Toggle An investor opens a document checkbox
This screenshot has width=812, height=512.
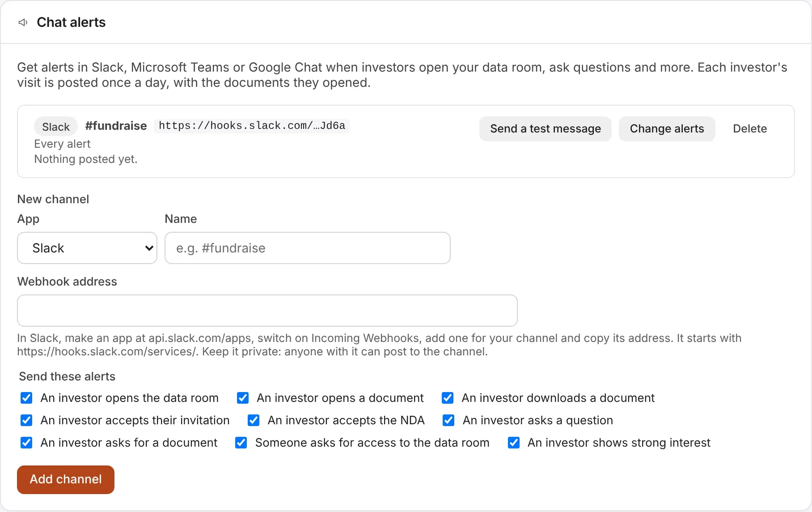pos(243,398)
